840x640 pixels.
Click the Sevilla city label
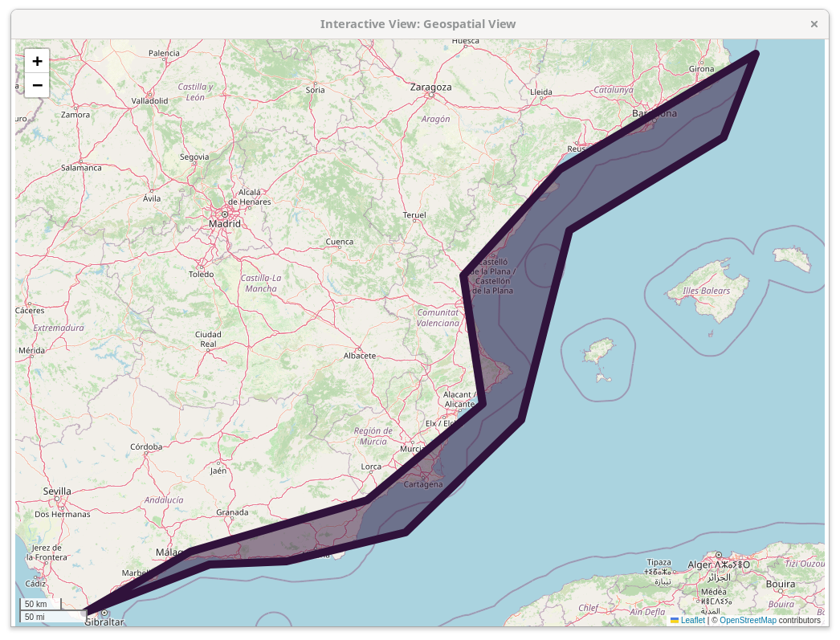[x=57, y=491]
